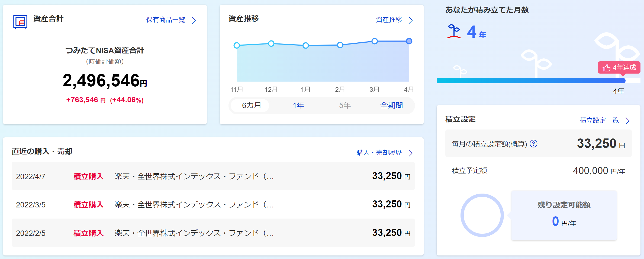Click the chevron arrow next to 資産推移 link
Image resolution: width=644 pixels, height=259 pixels.
(411, 20)
